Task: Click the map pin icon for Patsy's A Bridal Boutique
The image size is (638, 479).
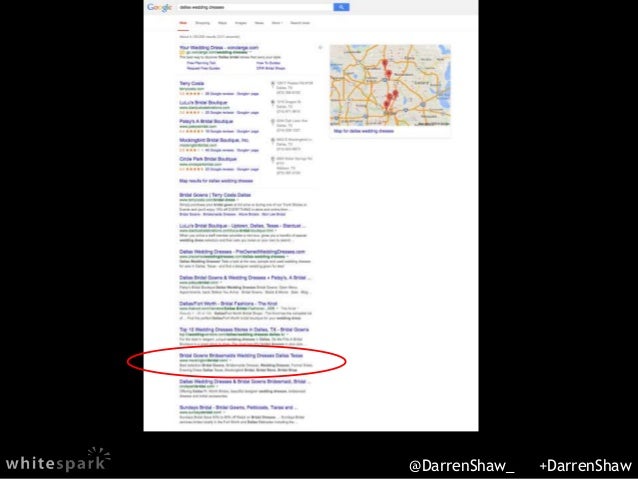Action: tap(273, 122)
